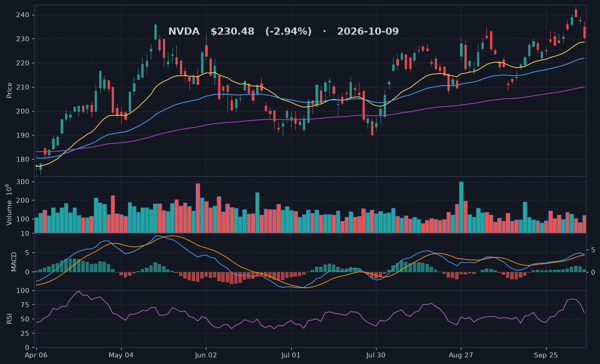
Task: Click the 240 price axis tick
Action: [23, 15]
